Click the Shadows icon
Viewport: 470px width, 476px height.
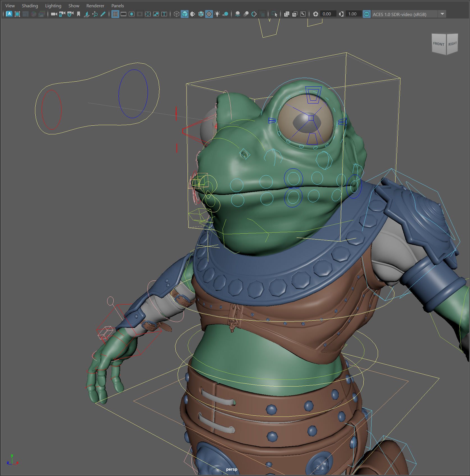tap(225, 14)
